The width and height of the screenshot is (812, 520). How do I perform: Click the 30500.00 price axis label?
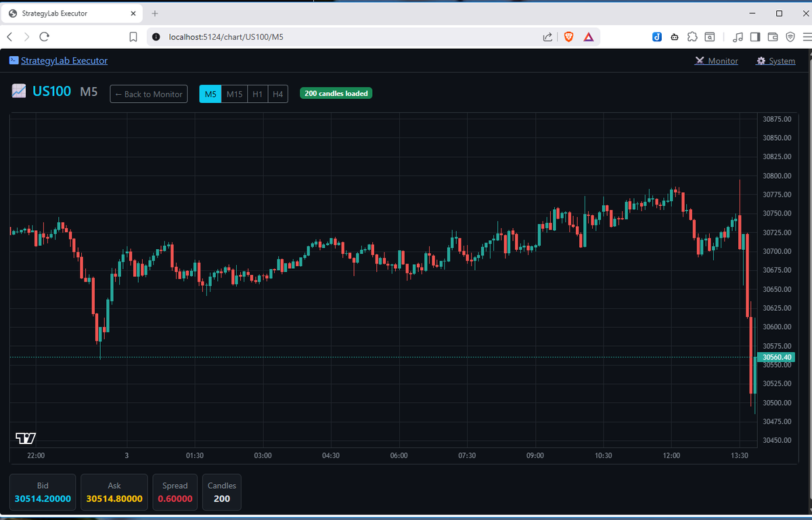(777, 403)
